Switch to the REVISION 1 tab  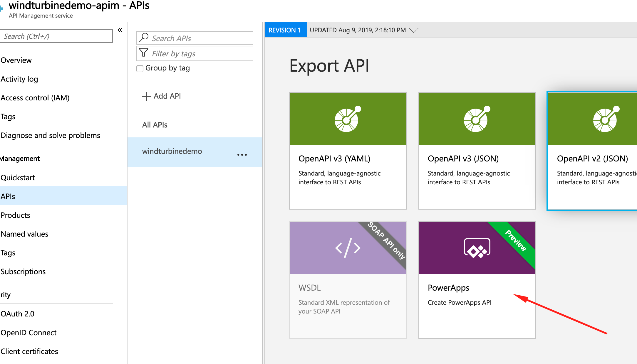click(285, 30)
